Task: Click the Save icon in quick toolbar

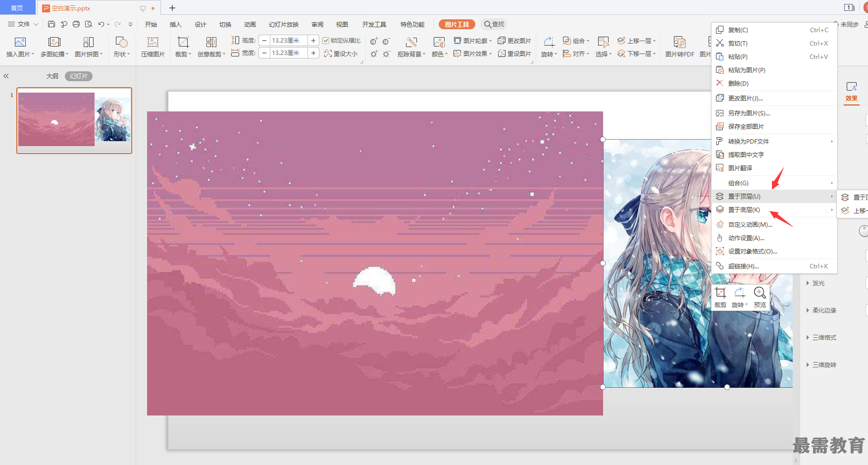Action: pos(51,24)
